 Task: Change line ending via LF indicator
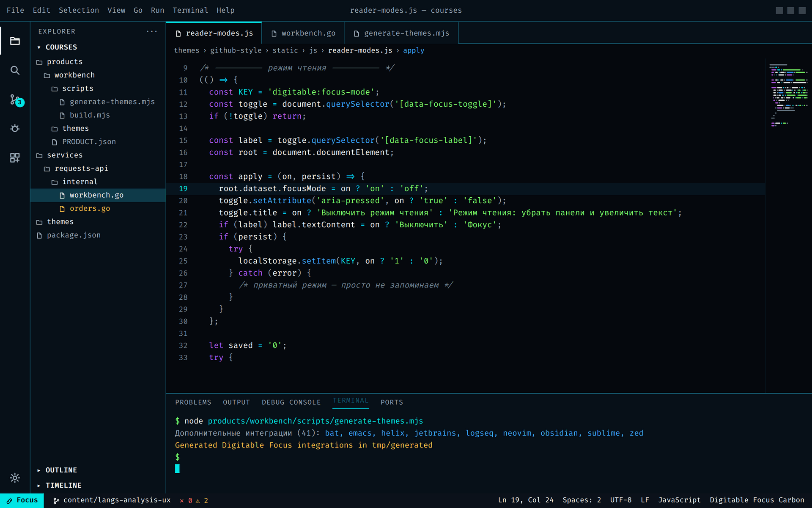pos(645,500)
